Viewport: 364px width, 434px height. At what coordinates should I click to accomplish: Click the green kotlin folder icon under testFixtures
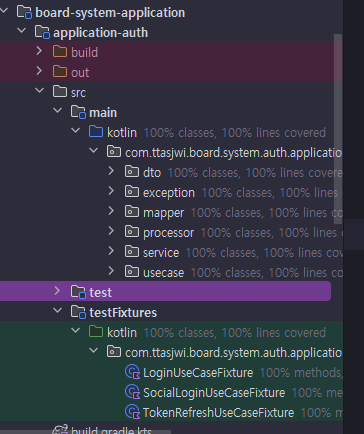[x=96, y=332]
